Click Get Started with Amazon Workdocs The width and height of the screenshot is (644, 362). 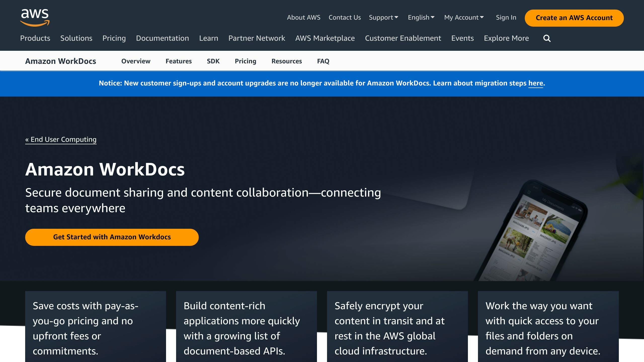point(112,237)
